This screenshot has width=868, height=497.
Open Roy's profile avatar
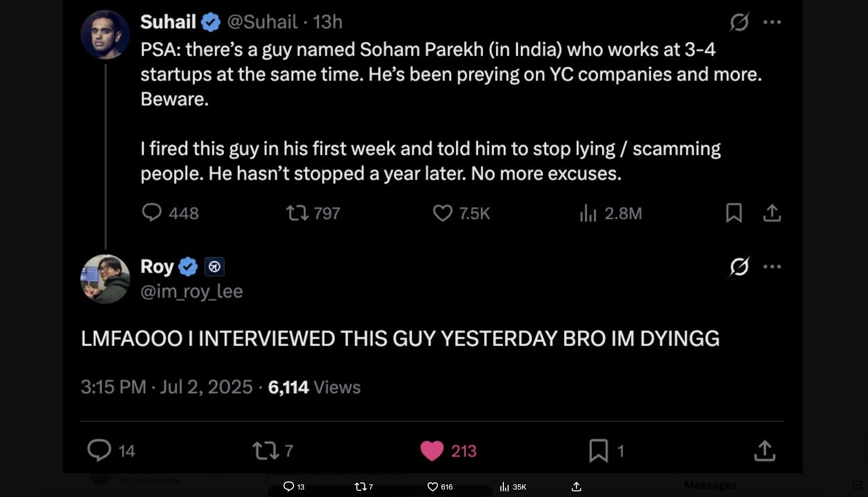105,279
